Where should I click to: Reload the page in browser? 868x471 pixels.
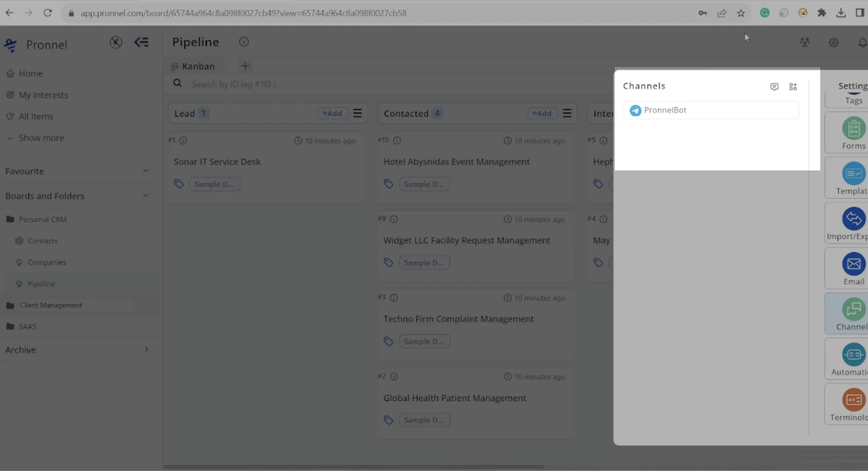pyautogui.click(x=47, y=13)
